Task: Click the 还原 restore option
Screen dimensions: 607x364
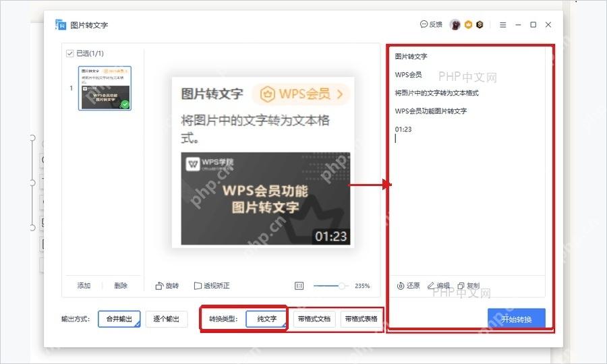Action: pos(409,286)
